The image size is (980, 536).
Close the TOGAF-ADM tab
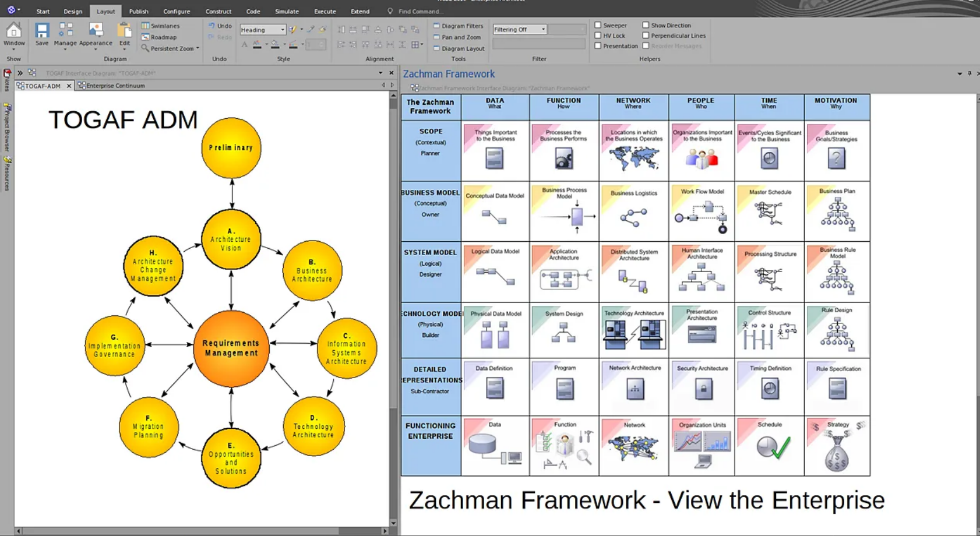coord(69,86)
